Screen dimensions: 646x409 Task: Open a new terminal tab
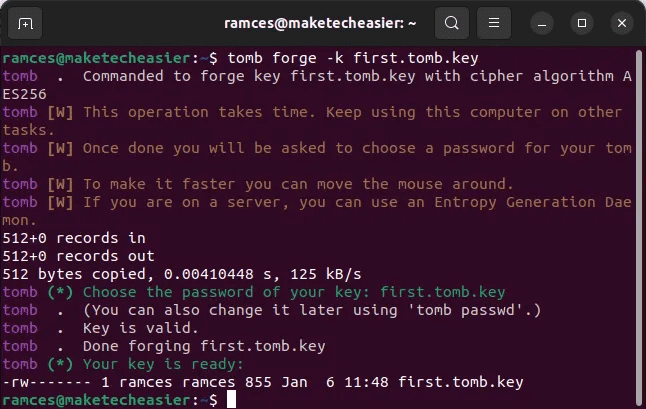click(25, 22)
